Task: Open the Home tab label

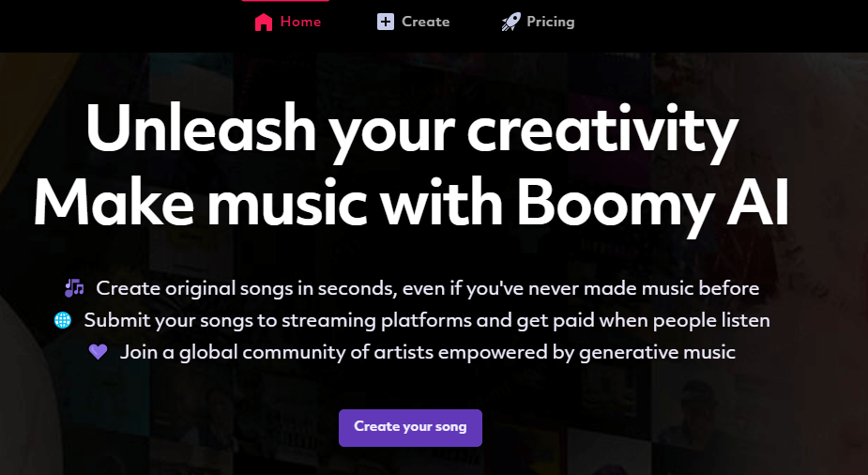Action: pyautogui.click(x=300, y=22)
